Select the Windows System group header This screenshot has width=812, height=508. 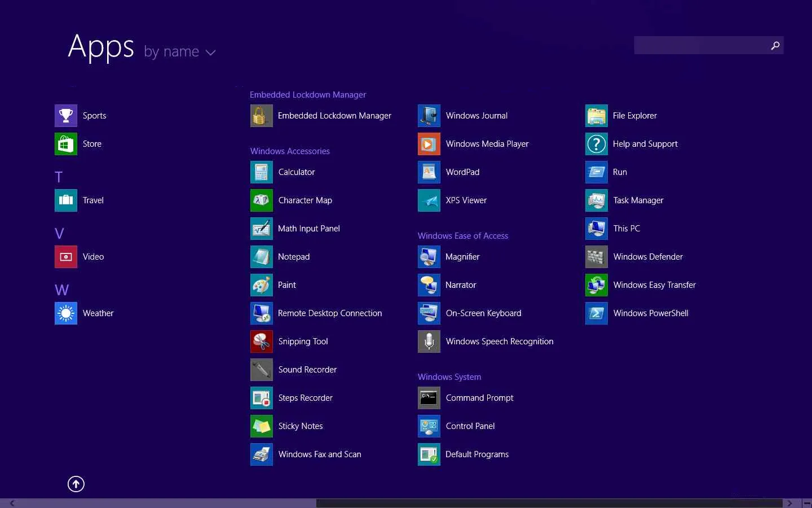tap(449, 377)
